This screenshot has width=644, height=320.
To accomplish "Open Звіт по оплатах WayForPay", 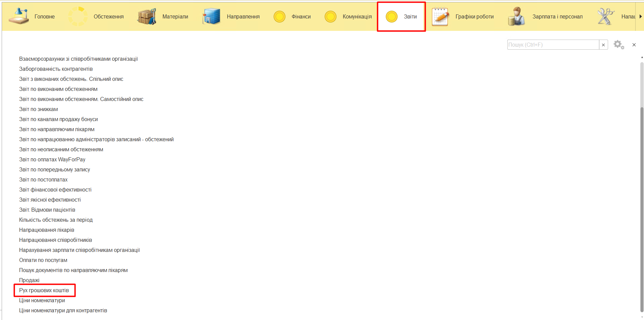I will pos(52,159).
